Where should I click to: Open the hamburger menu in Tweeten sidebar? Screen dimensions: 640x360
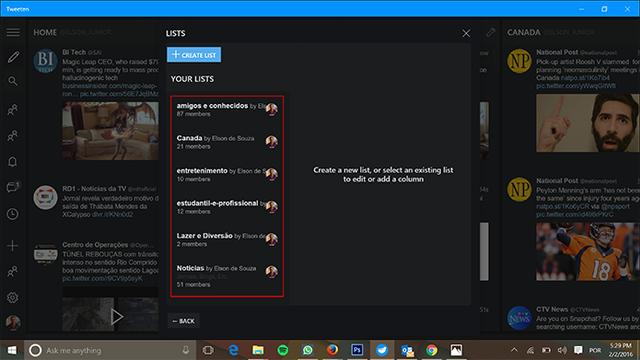13,32
